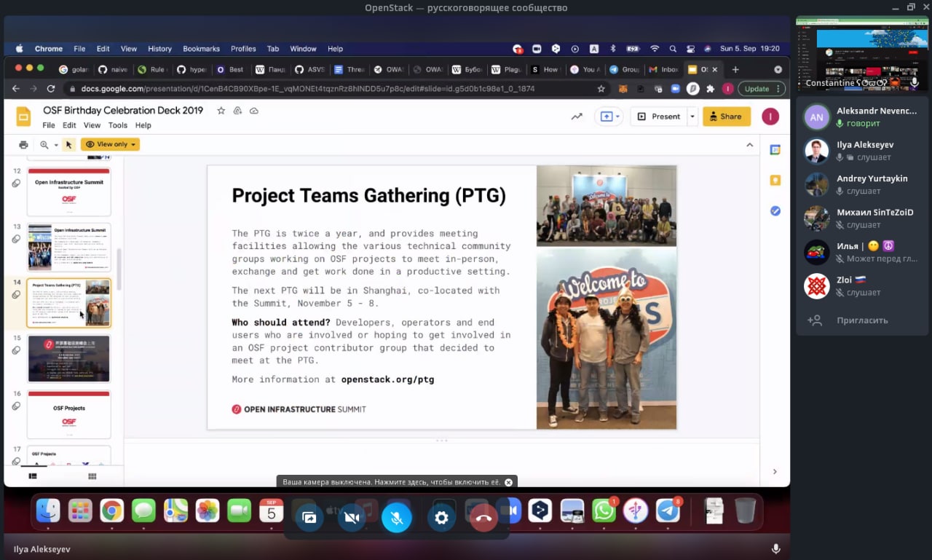Viewport: 932px width, 560px height.
Task: Hang up with the red end call button
Action: (x=484, y=518)
